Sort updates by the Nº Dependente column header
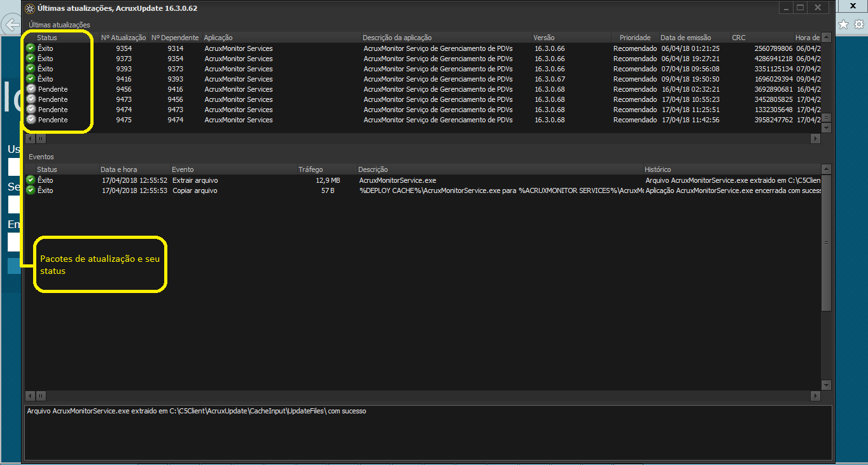Screen dimensions: 868x465 [175, 38]
